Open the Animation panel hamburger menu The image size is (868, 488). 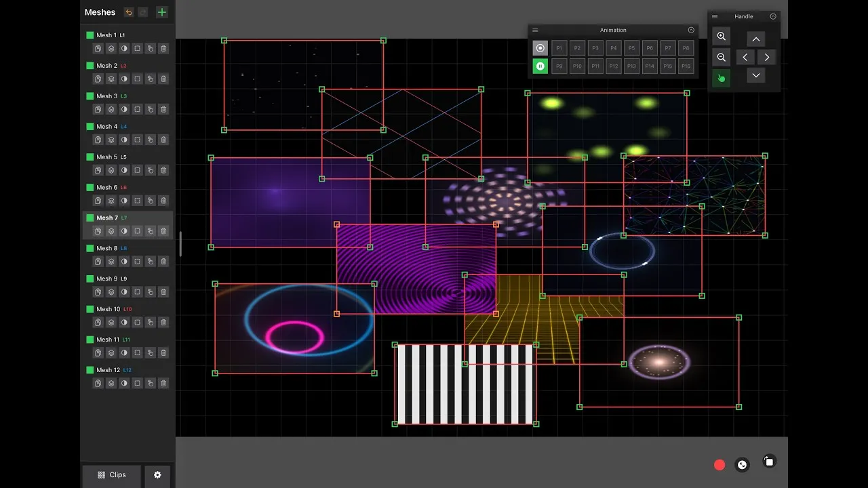click(535, 30)
